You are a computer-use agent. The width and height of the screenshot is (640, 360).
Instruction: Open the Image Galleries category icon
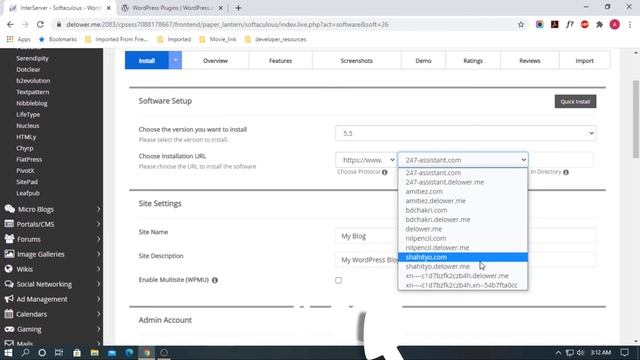9,254
